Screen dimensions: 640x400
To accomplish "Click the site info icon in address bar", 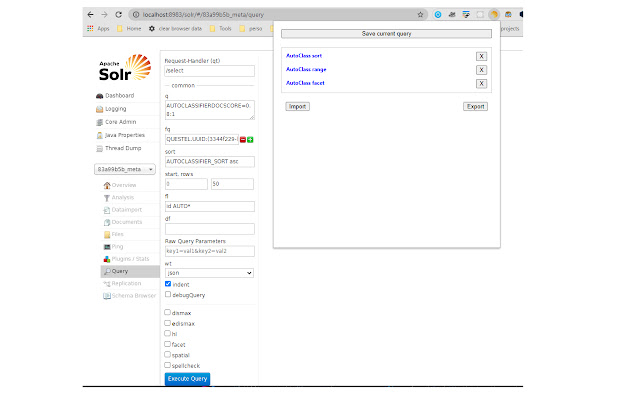I will pos(136,15).
